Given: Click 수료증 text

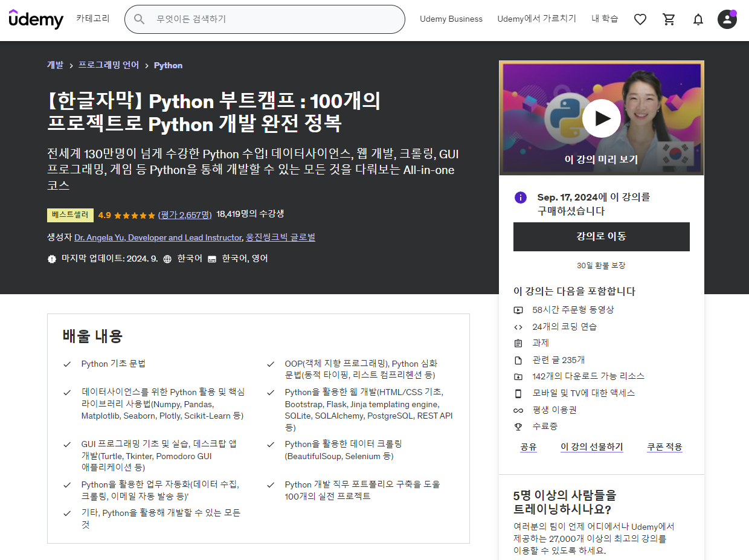Looking at the screenshot, I should pyautogui.click(x=545, y=426).
